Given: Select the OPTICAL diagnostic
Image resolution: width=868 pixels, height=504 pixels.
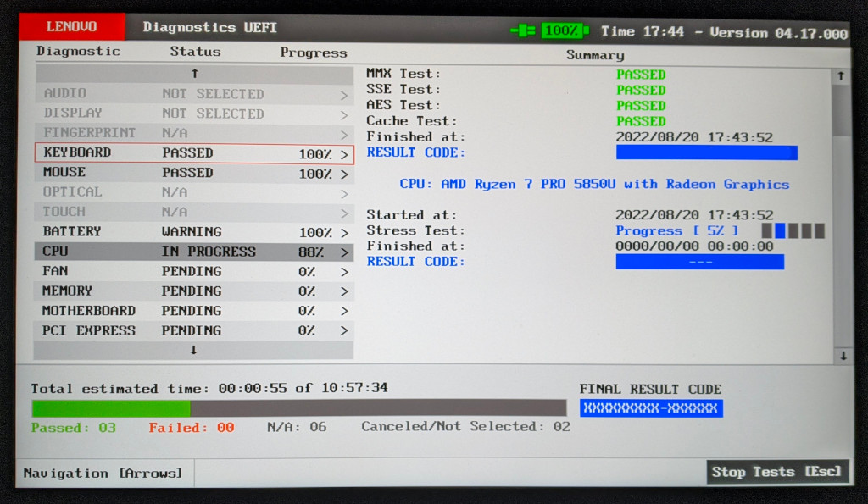Looking at the screenshot, I should point(194,192).
